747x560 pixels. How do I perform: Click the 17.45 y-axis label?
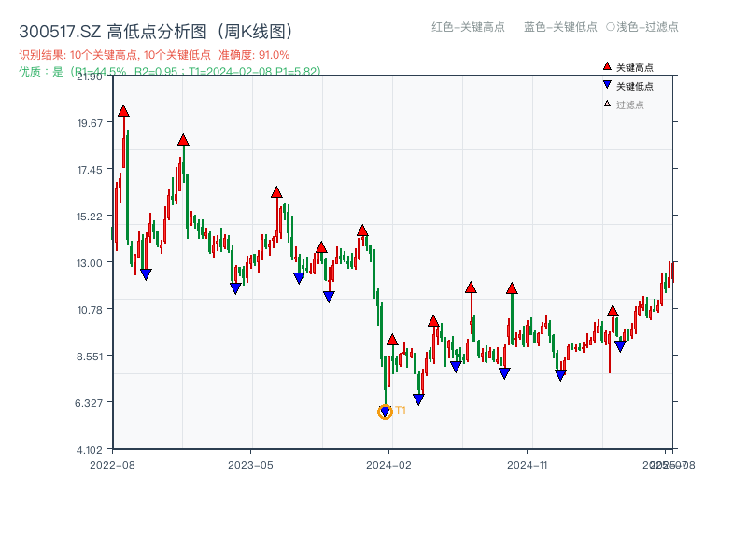[90, 170]
